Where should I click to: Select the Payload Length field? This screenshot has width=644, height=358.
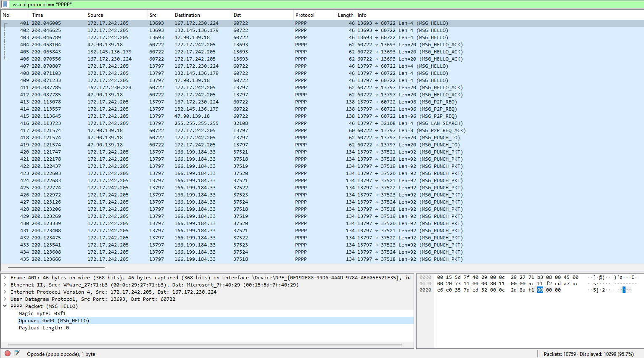point(44,328)
